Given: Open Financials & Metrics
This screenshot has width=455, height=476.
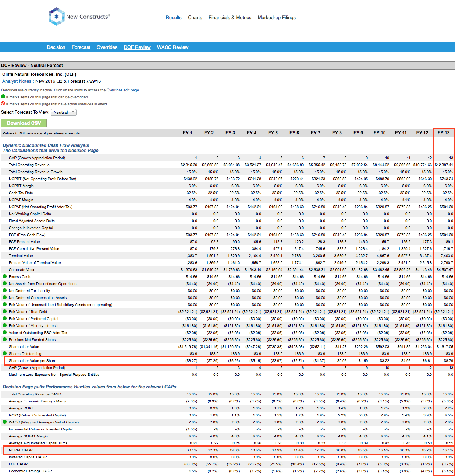Looking at the screenshot, I should [230, 17].
